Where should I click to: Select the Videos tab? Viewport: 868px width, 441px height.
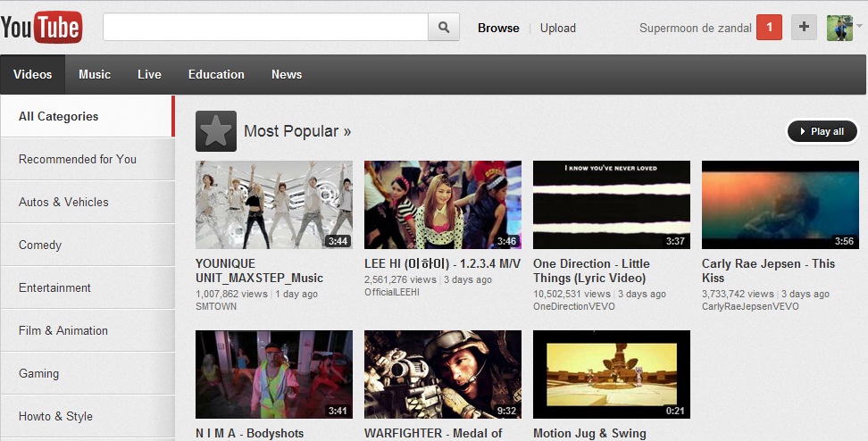[x=33, y=74]
